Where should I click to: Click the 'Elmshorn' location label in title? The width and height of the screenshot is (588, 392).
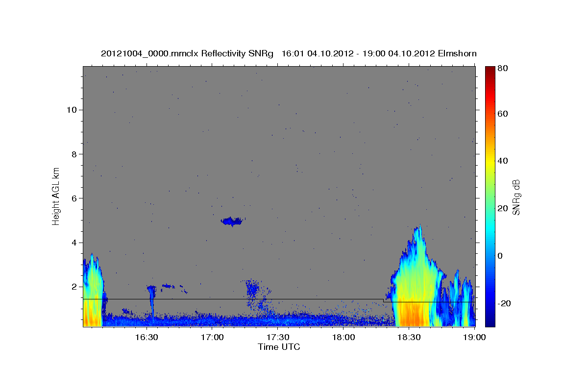point(458,53)
